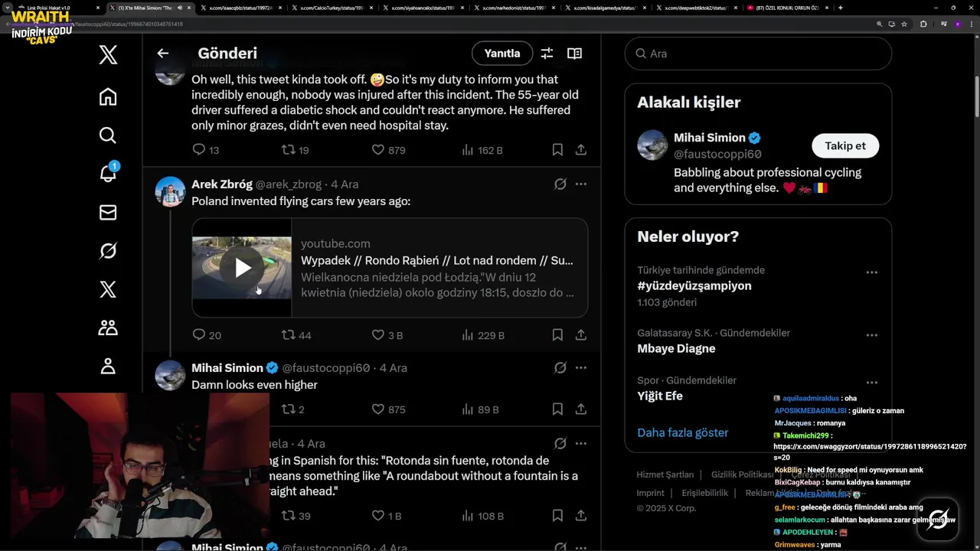
Task: Go to Home in X sidebar
Action: click(x=108, y=96)
